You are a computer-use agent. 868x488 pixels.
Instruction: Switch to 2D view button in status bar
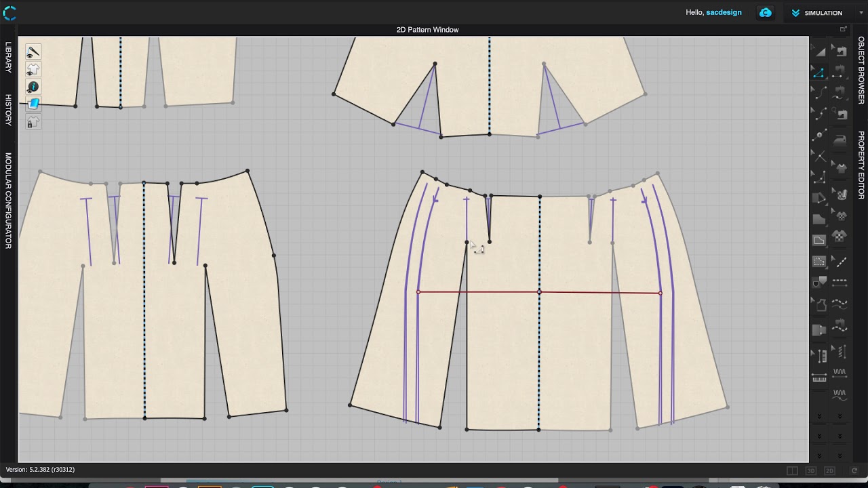tap(829, 470)
